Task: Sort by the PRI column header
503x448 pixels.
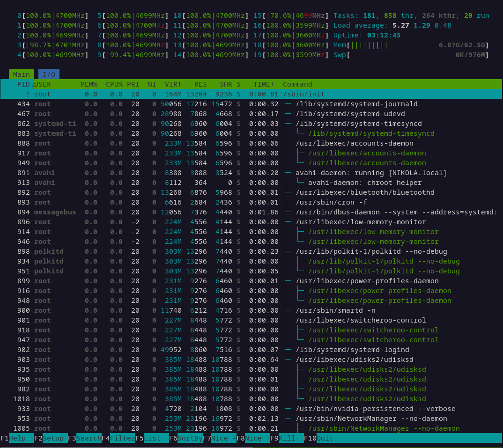Action: point(133,84)
